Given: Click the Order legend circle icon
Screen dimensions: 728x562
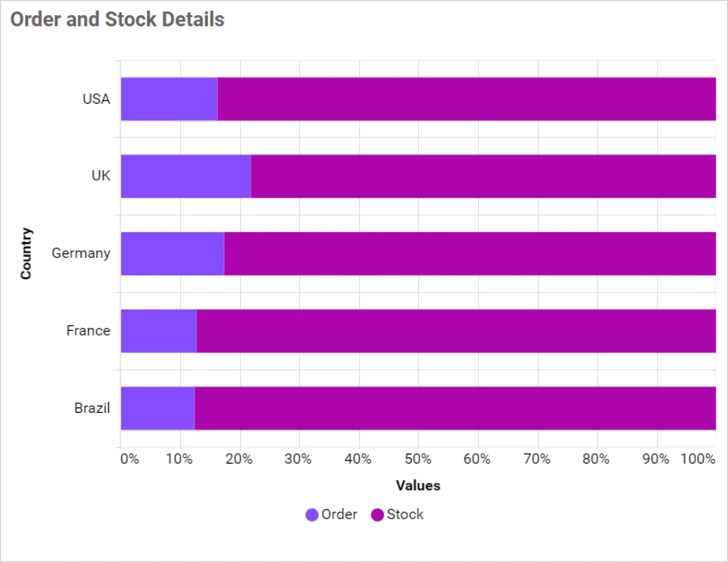Looking at the screenshot, I should click(312, 515).
